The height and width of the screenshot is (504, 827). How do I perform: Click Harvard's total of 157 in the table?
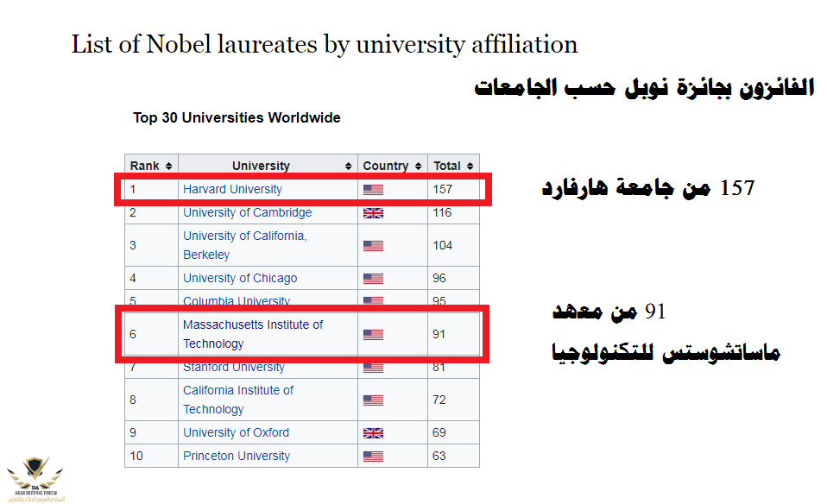point(443,189)
